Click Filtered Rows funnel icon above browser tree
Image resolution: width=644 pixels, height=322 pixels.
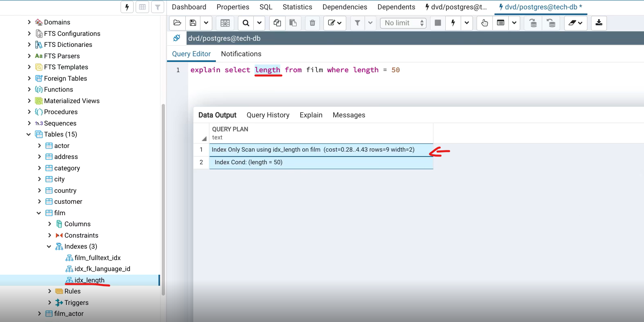pos(158,7)
